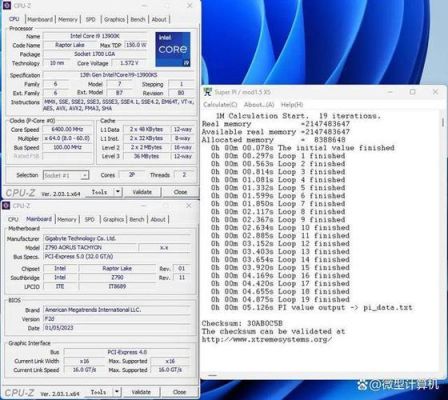Viewport: 448px width, 400px height.
Task: Click Close button in top CPU-Z window
Action: click(180, 192)
